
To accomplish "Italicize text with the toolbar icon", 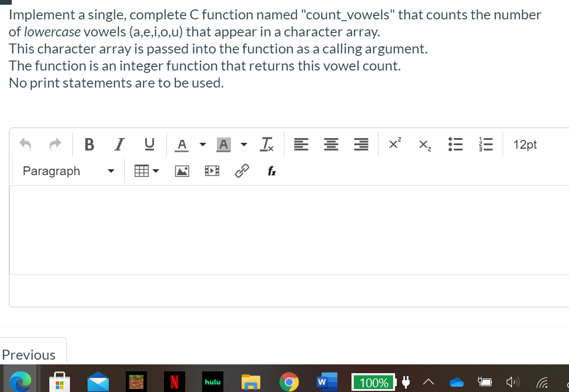I will [119, 144].
